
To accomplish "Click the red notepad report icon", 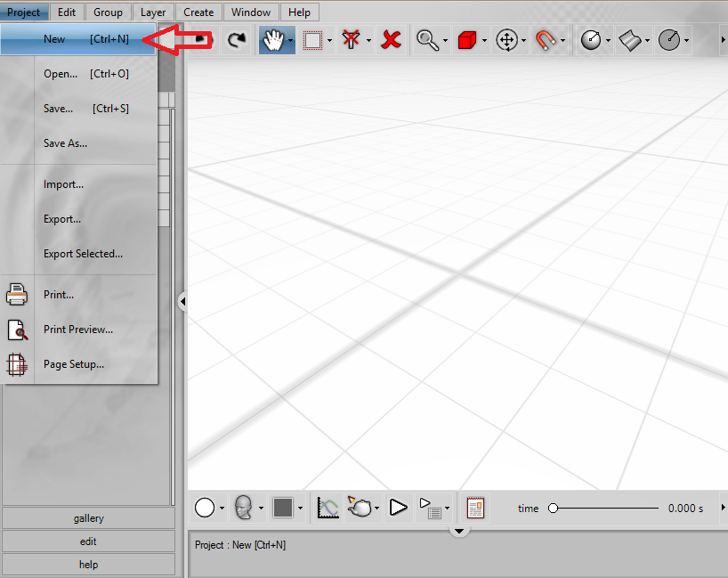I will coord(475,508).
